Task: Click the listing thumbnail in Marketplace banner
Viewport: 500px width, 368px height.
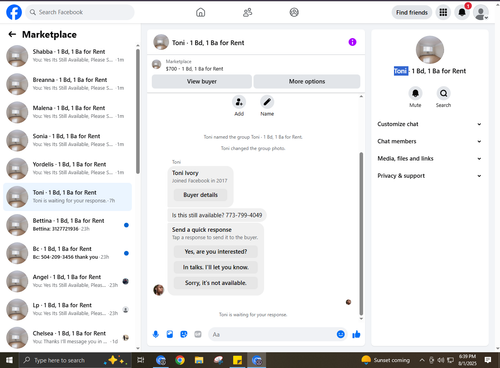Action: coord(157,64)
